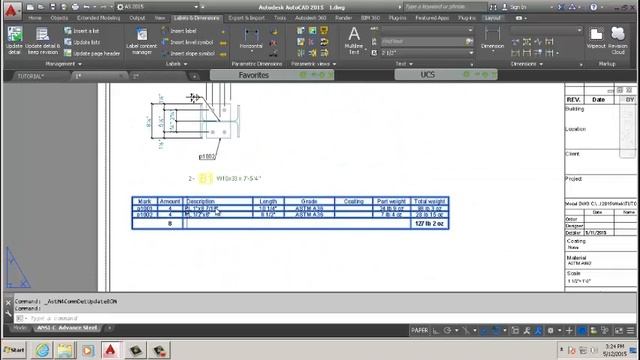Click the Customization menu icon in status bar
This screenshot has height=360, width=640.
pos(631,331)
